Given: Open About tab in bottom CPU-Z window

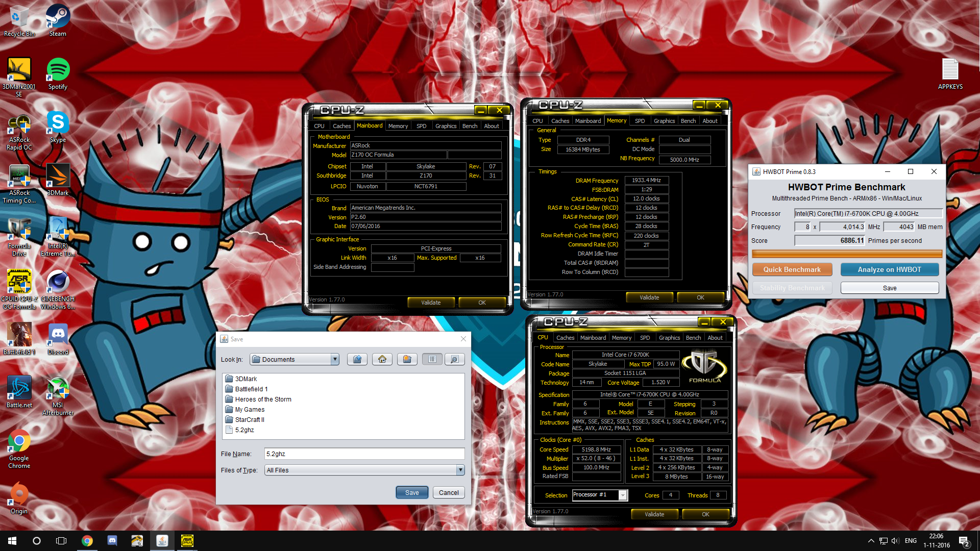Looking at the screenshot, I should coord(715,338).
